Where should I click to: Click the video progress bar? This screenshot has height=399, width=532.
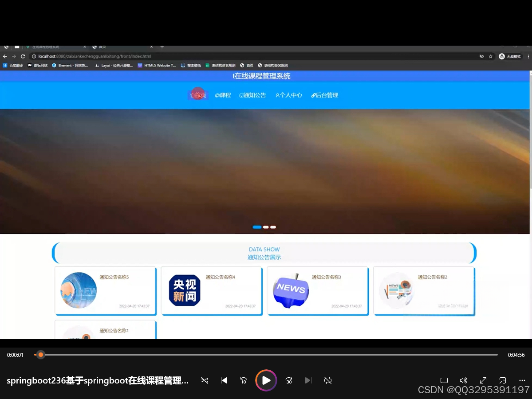pos(266,355)
